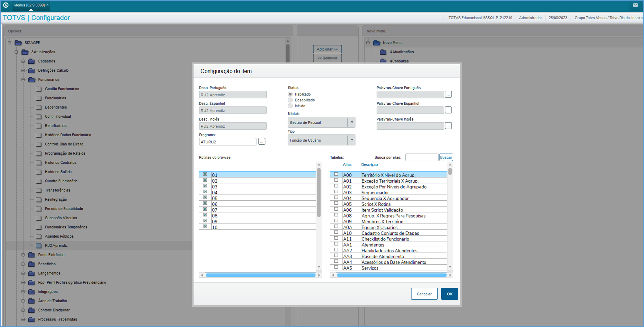Screen dimensions: 644x327
Task: Click the &Atualizações folder icon in Opcoes tree
Action: 25,52
